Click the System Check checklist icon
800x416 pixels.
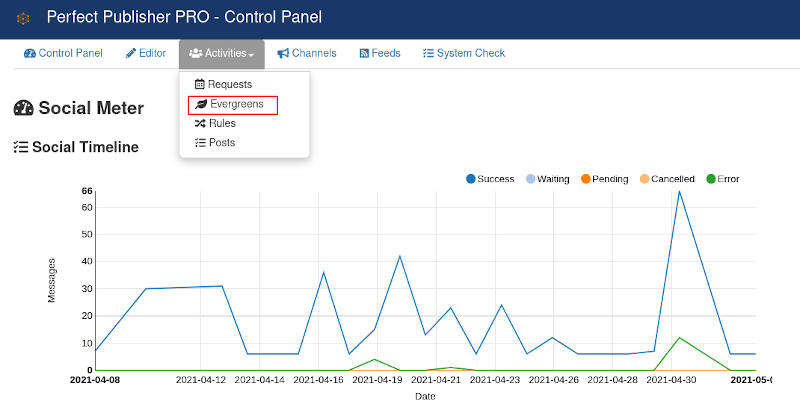428,54
